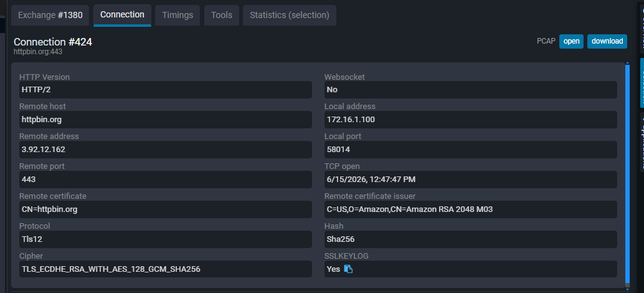The image size is (644, 293).
Task: Click the Cipher field label
Action: pos(31,256)
